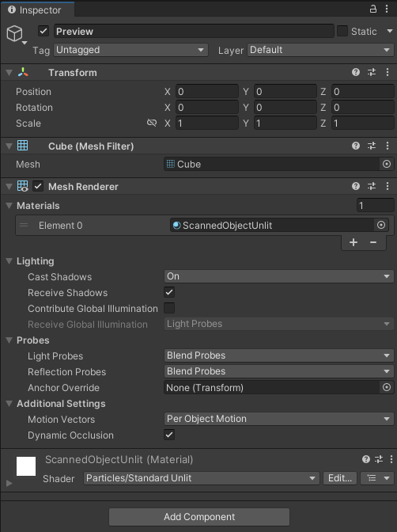Click the Position X field
This screenshot has width=397, height=532.
pos(207,92)
